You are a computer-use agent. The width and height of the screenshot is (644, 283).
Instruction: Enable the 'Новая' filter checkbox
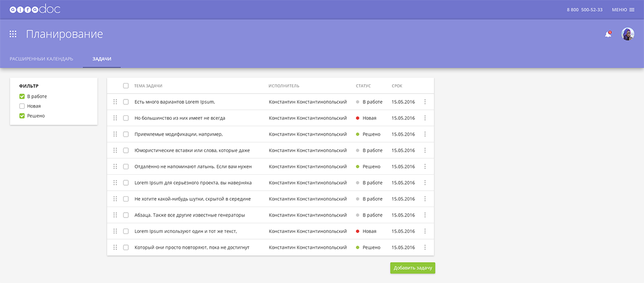[x=22, y=106]
